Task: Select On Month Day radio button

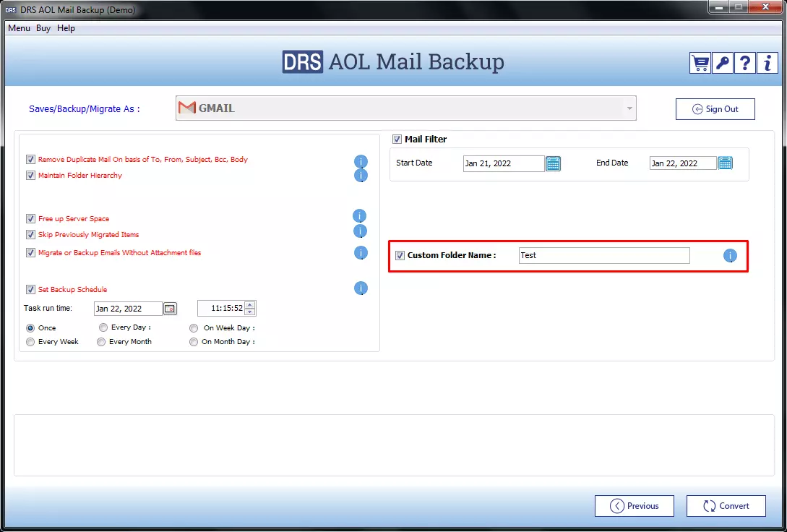Action: point(194,342)
